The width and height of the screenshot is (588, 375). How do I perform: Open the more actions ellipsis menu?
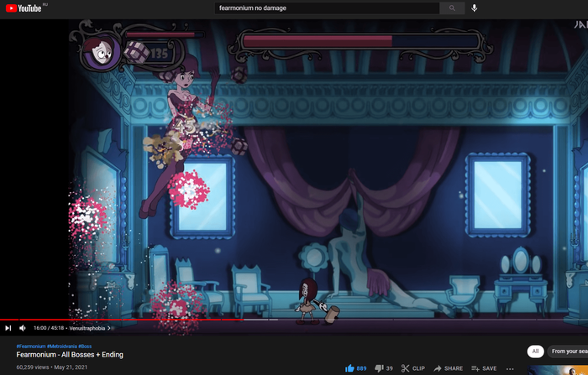tap(512, 368)
